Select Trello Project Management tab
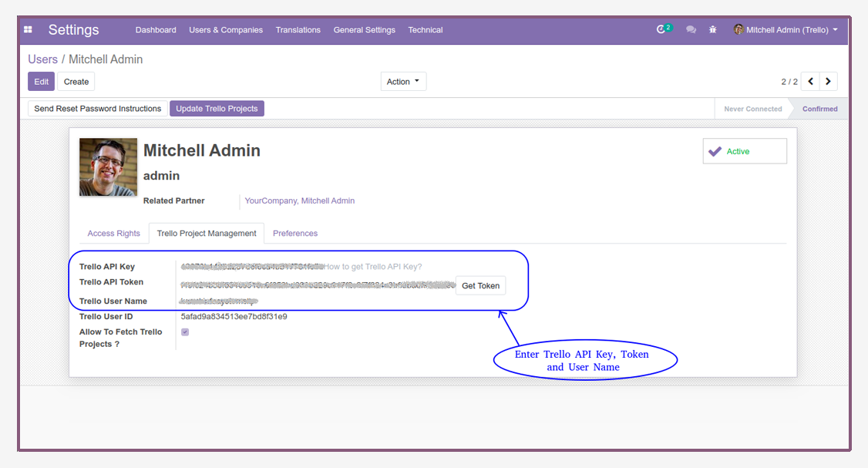This screenshot has height=468, width=868. click(x=207, y=233)
